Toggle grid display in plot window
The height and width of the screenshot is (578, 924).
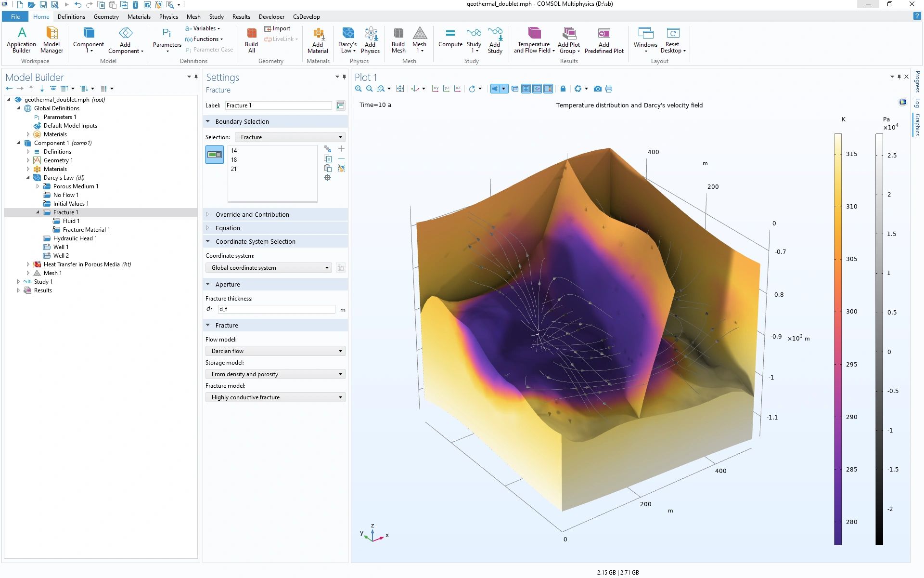pyautogui.click(x=526, y=89)
